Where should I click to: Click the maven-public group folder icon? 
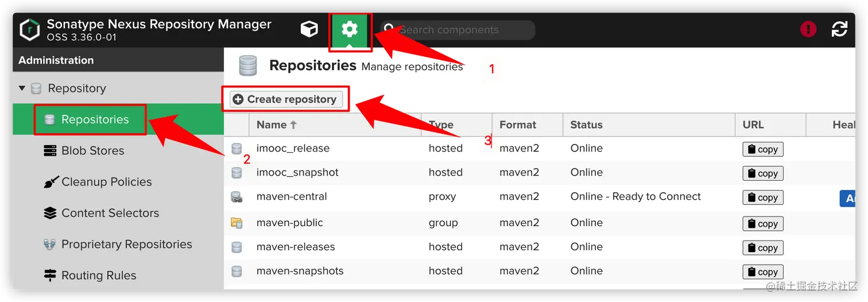pos(237,223)
